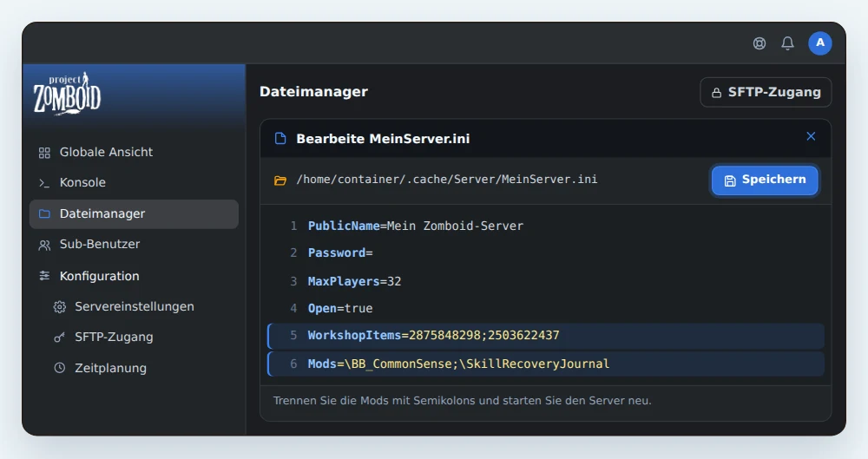Screen dimensions: 868x459
Task: Click the MaxPlayers=32 line
Action: [354, 281]
